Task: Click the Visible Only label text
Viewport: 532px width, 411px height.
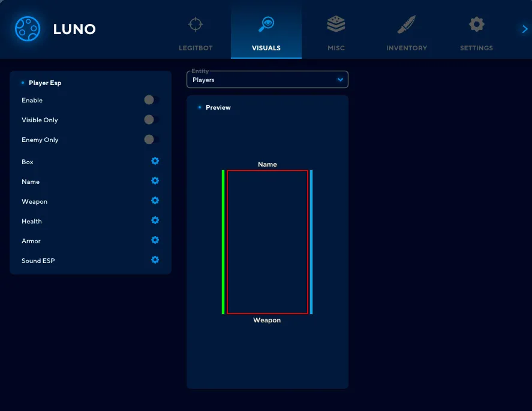Action: coord(40,120)
